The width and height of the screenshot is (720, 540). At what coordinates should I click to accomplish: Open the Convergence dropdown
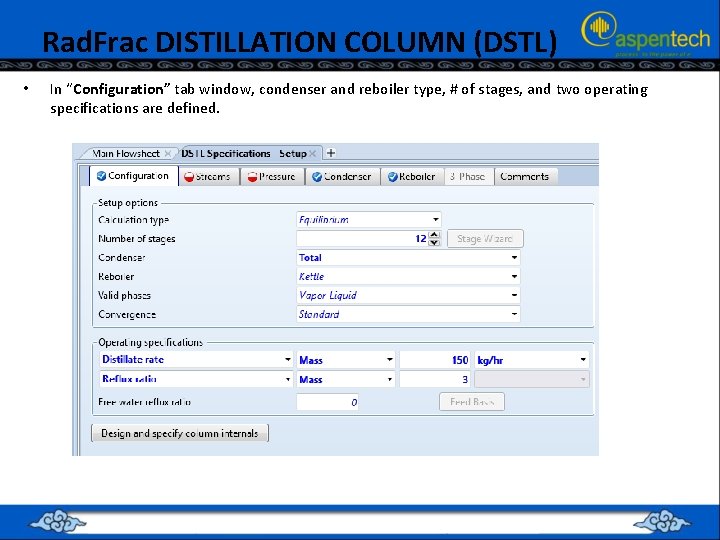514,314
